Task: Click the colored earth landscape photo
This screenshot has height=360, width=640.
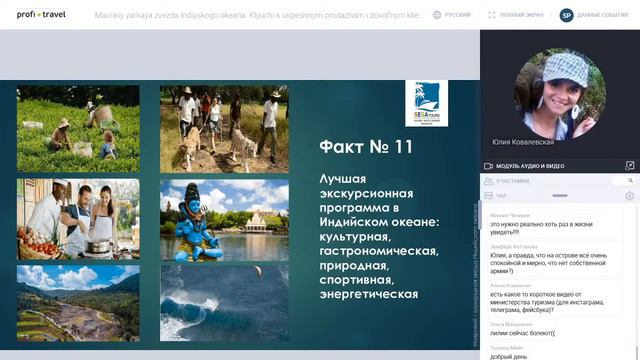Action: 78,303
